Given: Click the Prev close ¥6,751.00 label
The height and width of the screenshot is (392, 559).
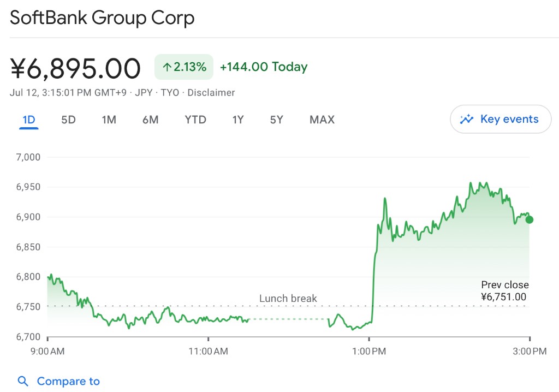Looking at the screenshot, I should click(x=504, y=291).
